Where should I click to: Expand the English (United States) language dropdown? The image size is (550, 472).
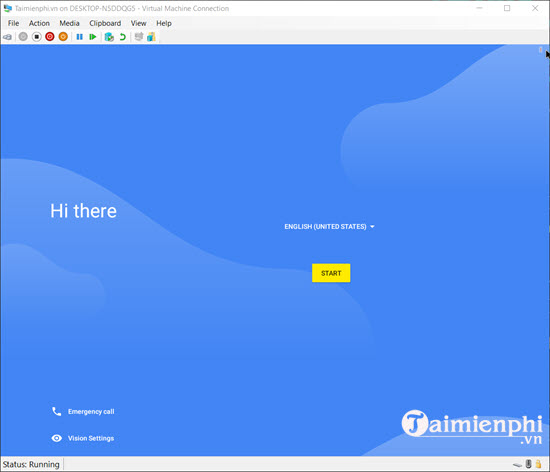click(329, 227)
